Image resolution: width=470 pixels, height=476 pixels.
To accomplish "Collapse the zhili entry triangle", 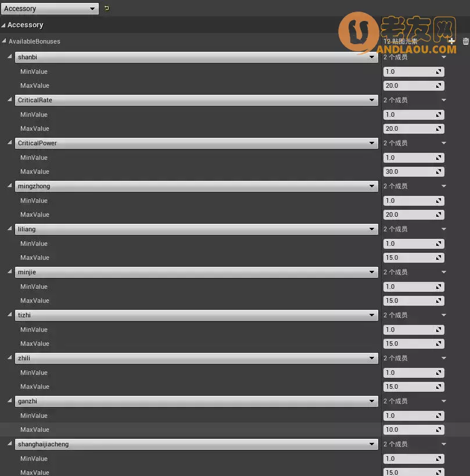I will tap(10, 358).
